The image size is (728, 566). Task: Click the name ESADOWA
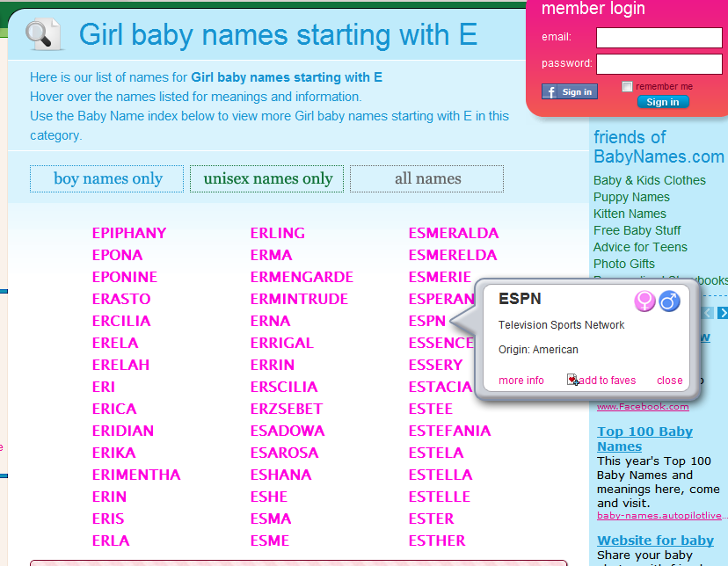(288, 431)
